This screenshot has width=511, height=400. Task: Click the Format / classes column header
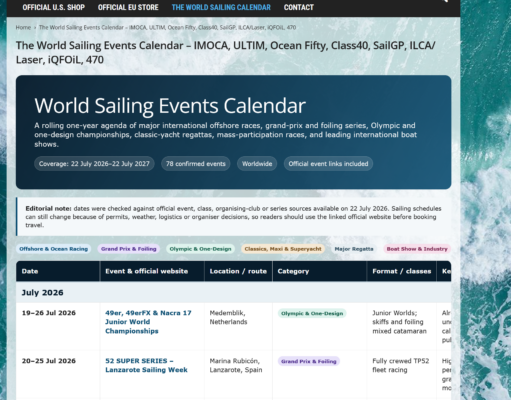402,271
